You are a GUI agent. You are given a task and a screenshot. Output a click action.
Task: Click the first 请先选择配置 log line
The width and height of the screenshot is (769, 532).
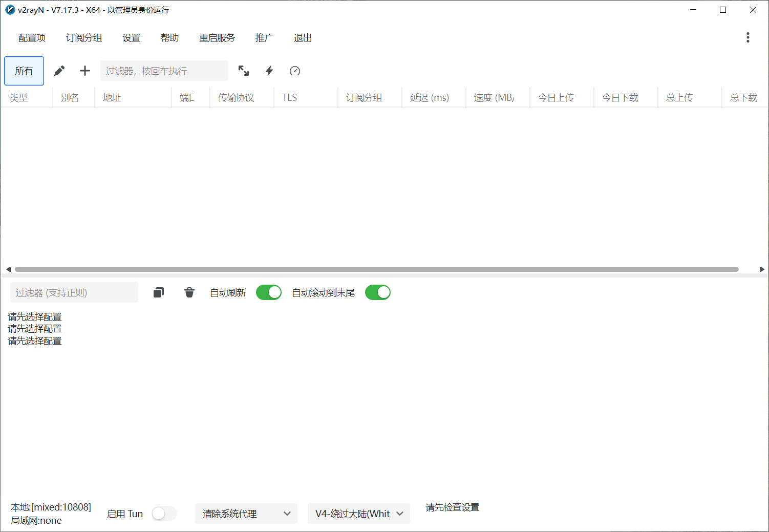click(35, 317)
